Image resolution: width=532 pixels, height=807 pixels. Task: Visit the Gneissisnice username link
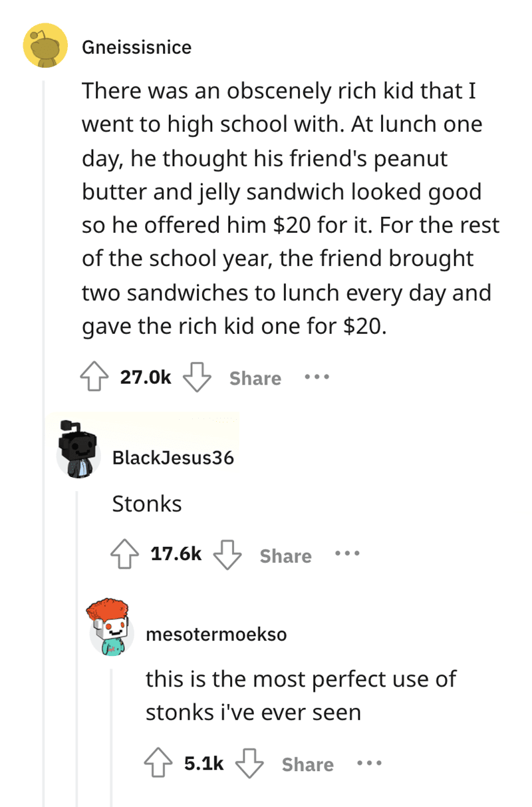point(136,47)
